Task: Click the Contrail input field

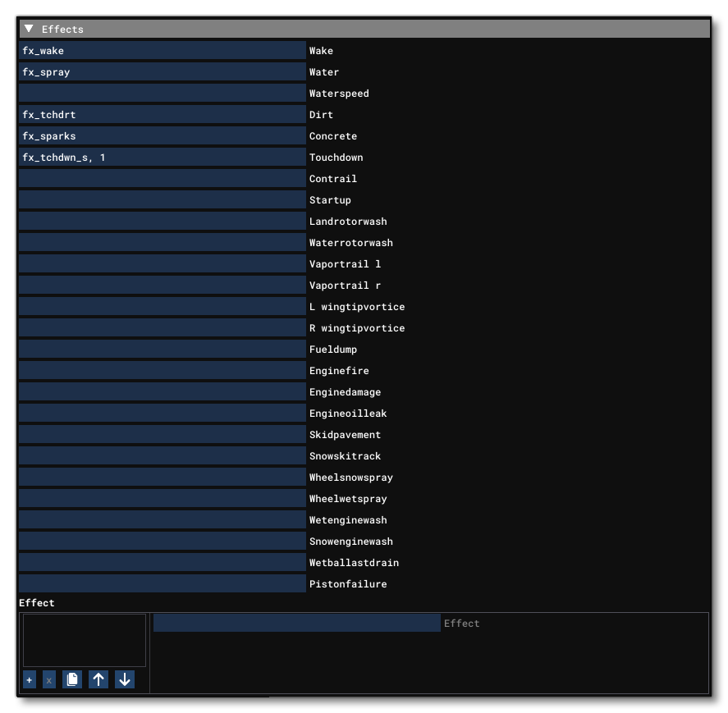Action: (162, 178)
